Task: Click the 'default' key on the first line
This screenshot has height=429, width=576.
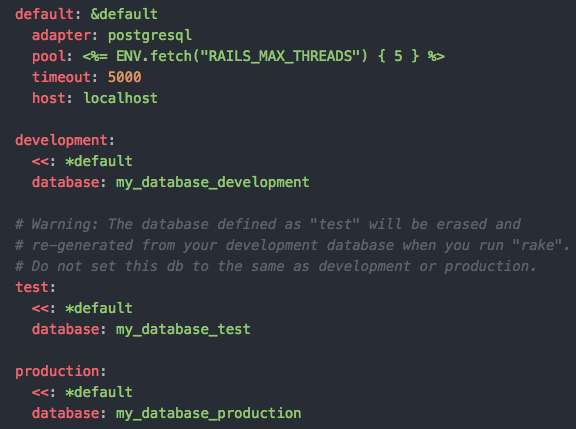Action: point(44,14)
